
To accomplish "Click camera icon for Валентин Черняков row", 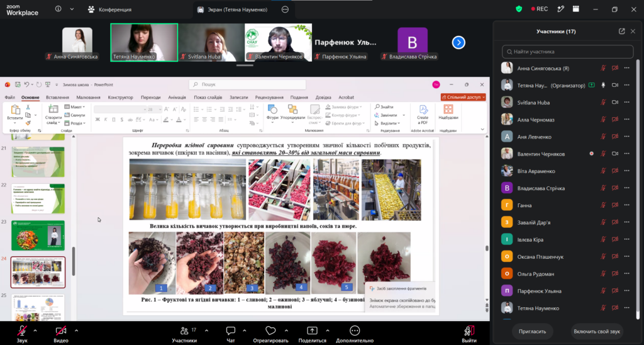I will 615,154.
